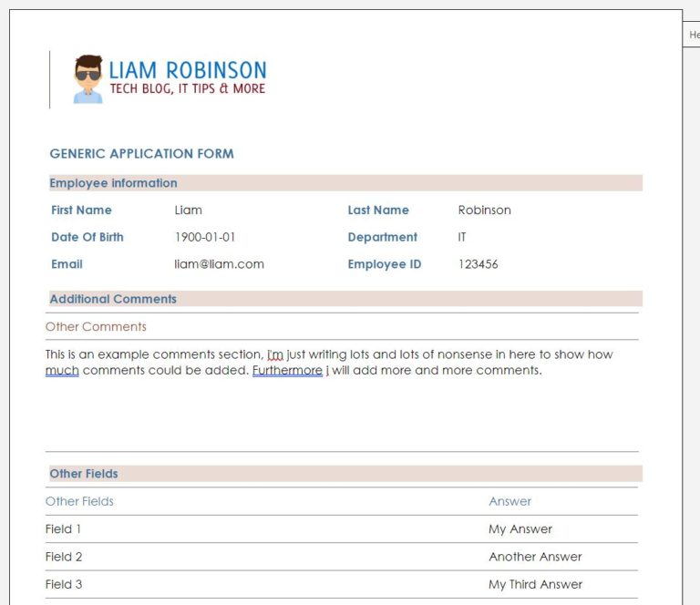Click the 'My Answer' table cell

pyautogui.click(x=520, y=528)
